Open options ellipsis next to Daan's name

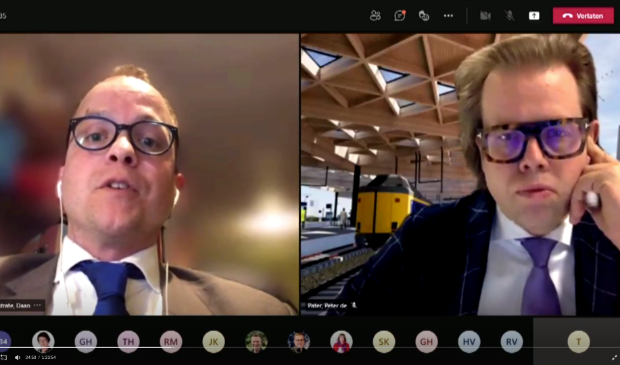point(38,305)
